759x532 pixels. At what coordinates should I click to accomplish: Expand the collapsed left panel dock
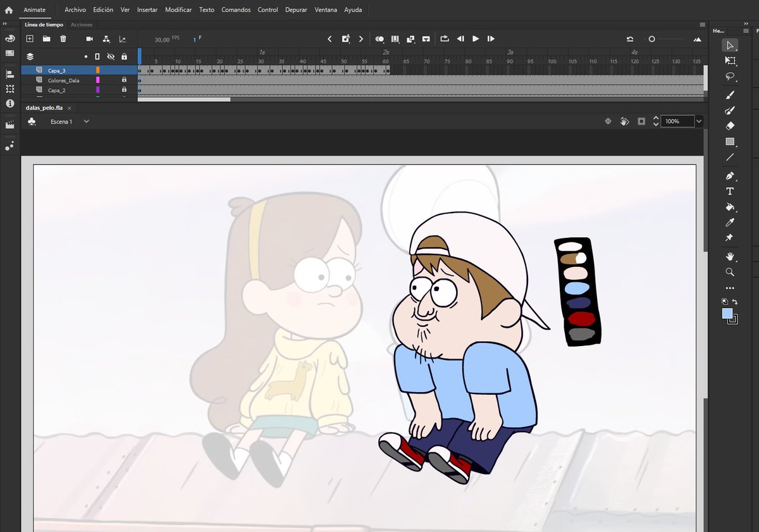coord(5,24)
